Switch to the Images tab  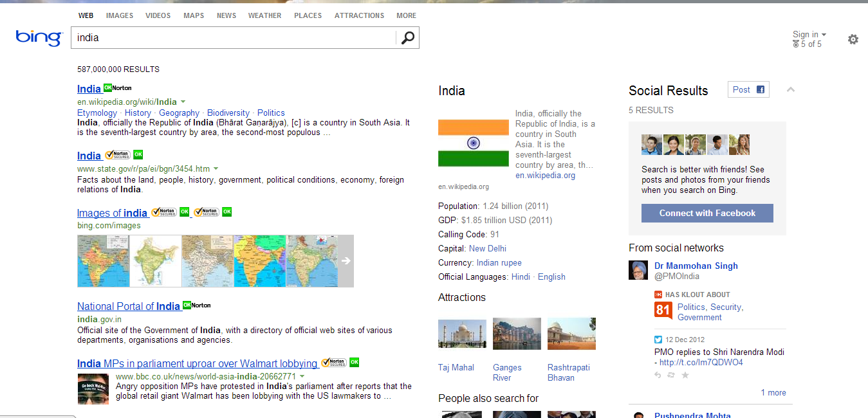(x=120, y=15)
